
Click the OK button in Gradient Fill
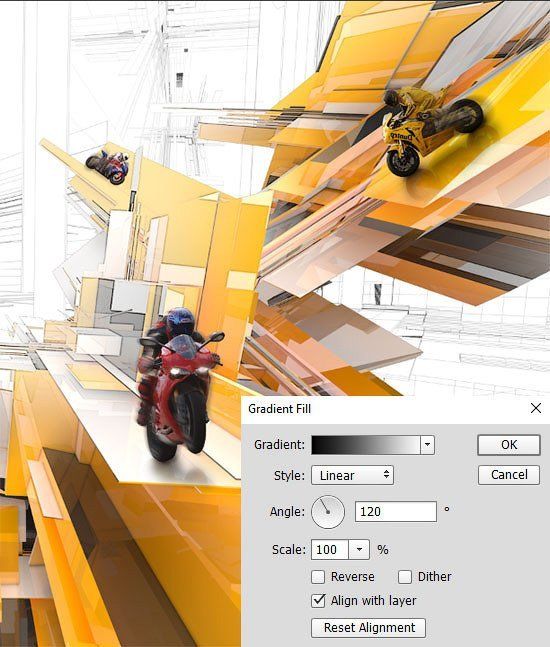[x=509, y=445]
